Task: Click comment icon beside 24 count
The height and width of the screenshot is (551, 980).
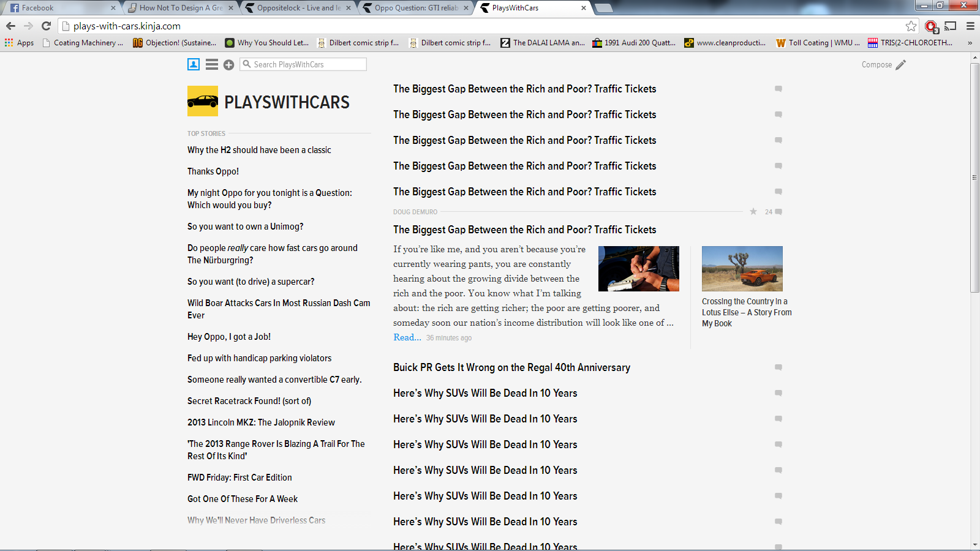Action: pos(778,212)
